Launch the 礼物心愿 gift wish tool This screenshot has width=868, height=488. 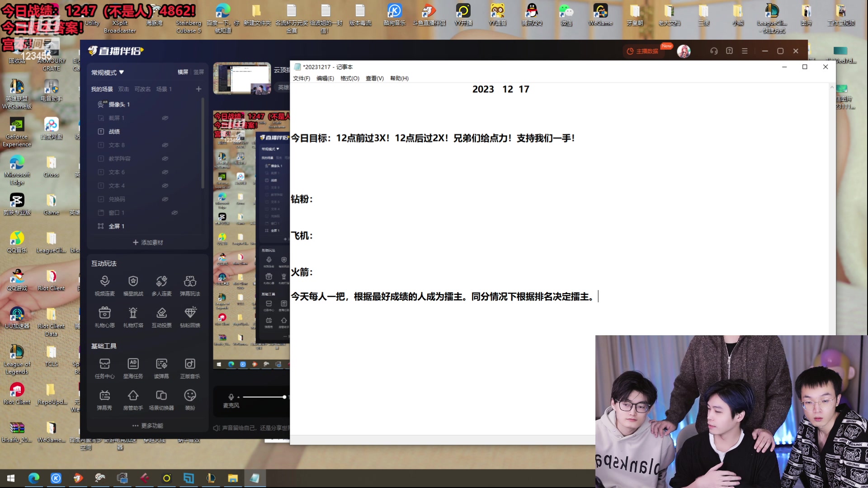(x=105, y=317)
